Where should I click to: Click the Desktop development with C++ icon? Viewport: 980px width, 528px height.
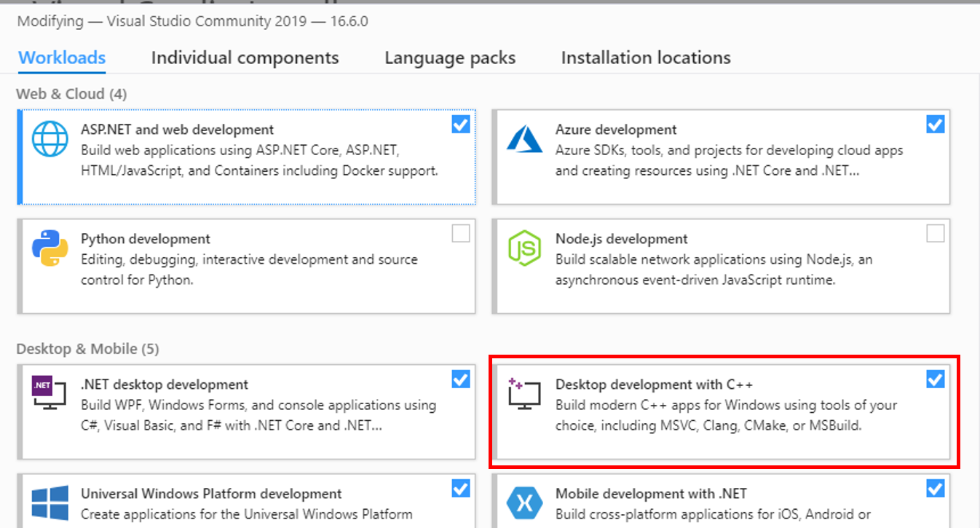(x=525, y=393)
